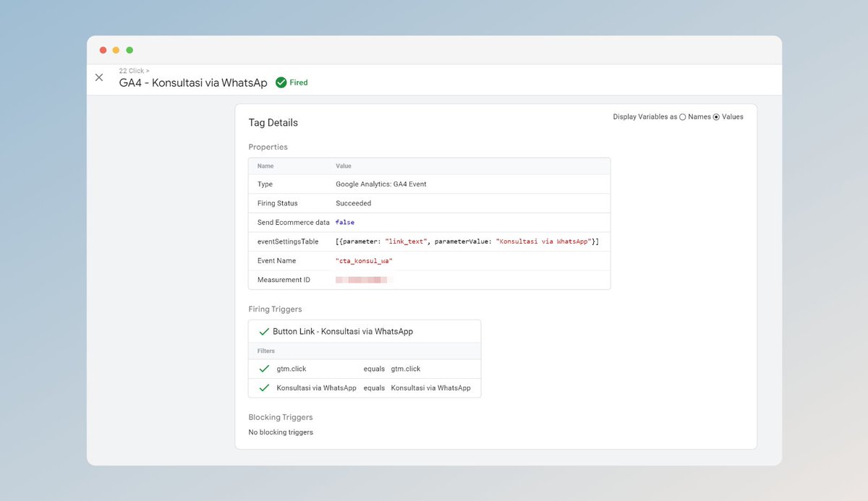Click the Display Variables as label

click(645, 117)
